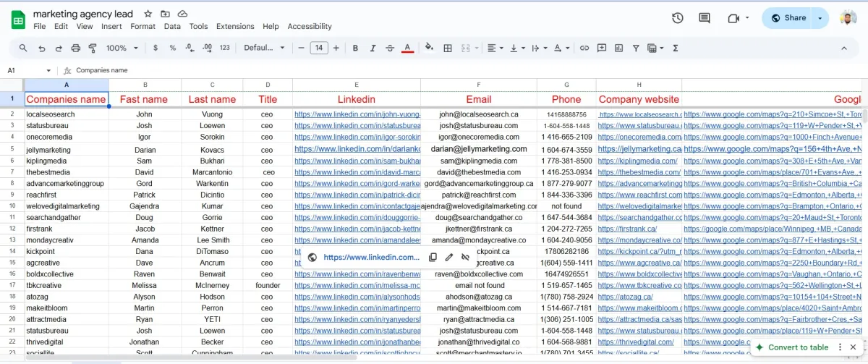The image size is (868, 364).
Task: Select the column E header
Action: click(x=357, y=85)
